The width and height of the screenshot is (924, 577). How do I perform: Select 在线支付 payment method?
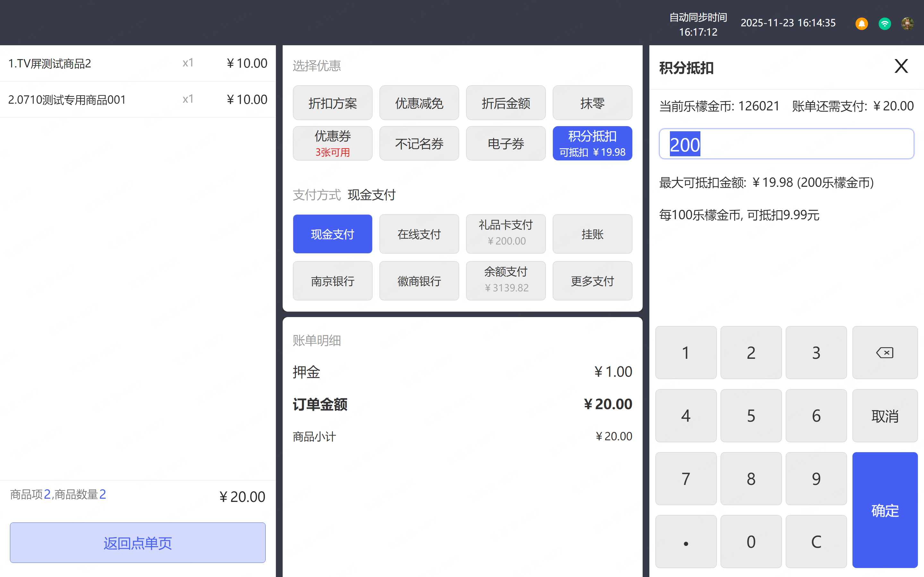[419, 234]
